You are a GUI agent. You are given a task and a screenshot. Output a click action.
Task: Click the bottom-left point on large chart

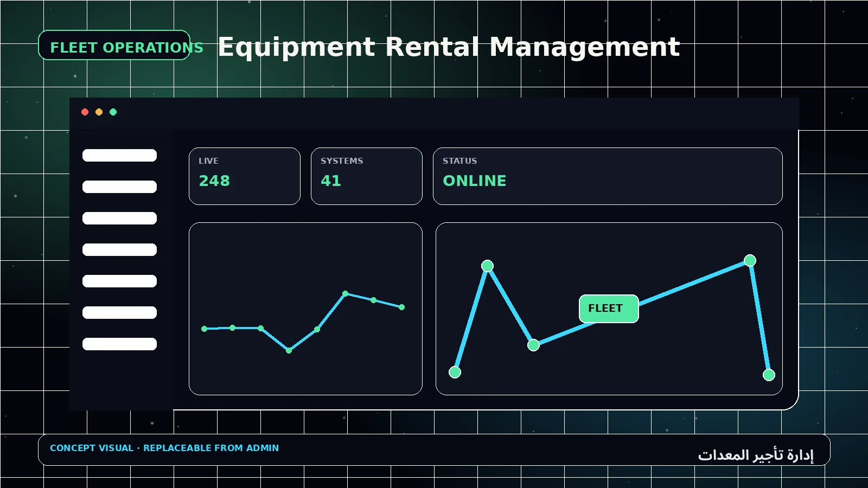(455, 372)
